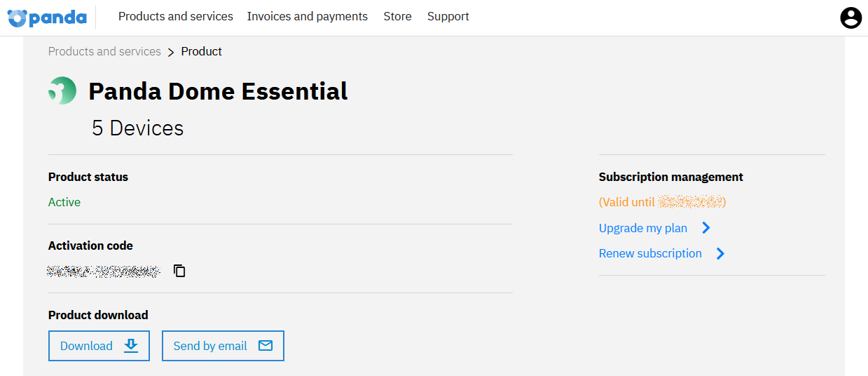Viewport: 868px width, 376px height.
Task: Open the Products and services menu
Action: pos(176,16)
